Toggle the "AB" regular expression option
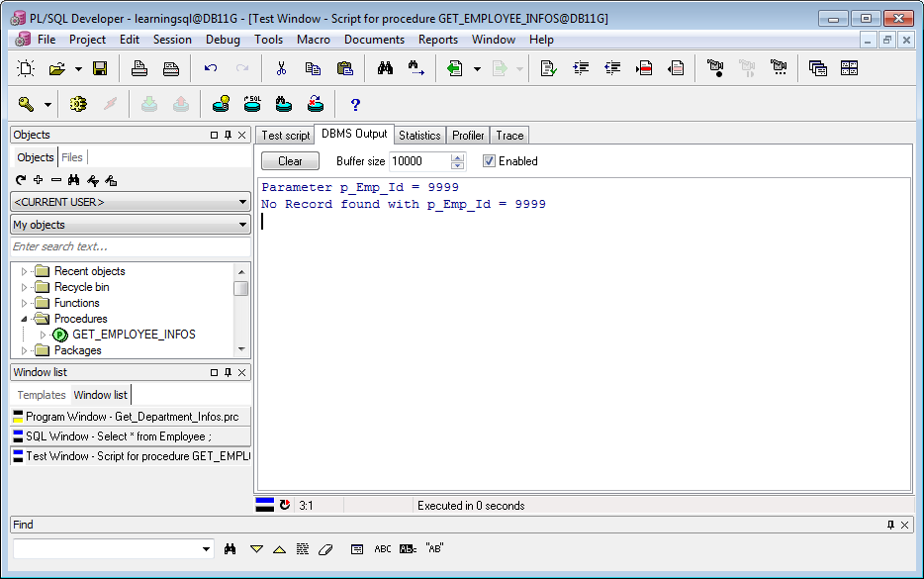The height and width of the screenshot is (579, 924). tap(434, 548)
